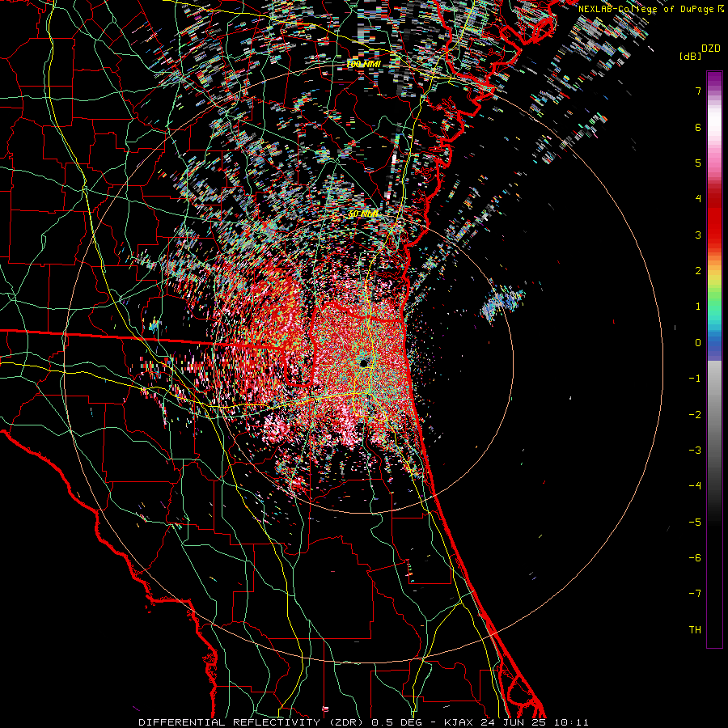Click the 4 value on color scale
This screenshot has width=728, height=728.
tap(698, 199)
